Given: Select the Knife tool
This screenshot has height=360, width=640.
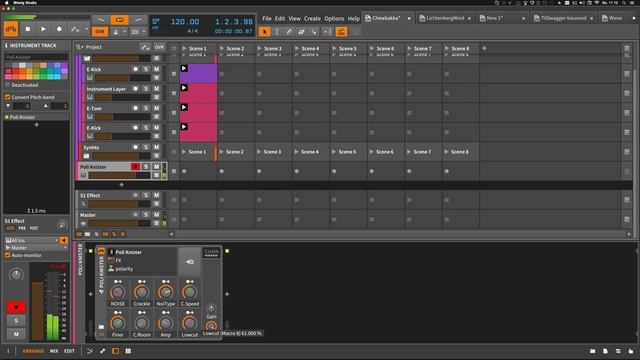Looking at the screenshot, I should pos(313,31).
